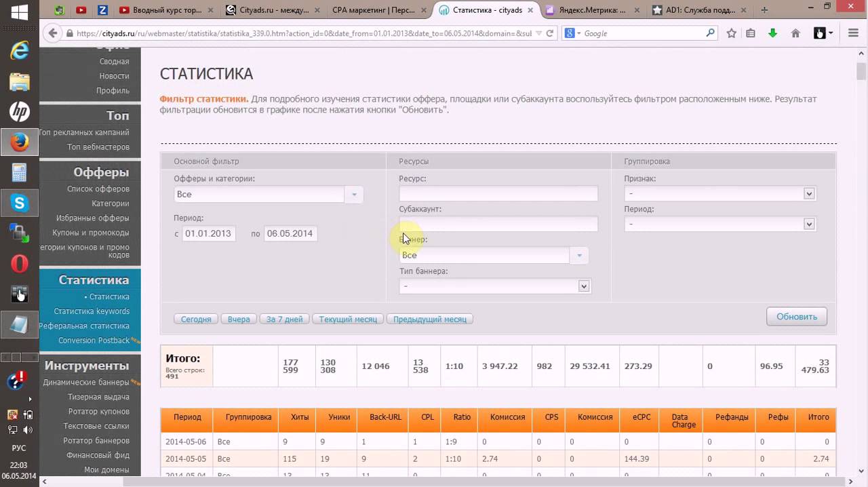Open the Офферы и категории dropdown arrow
This screenshot has width=868, height=487.
(354, 195)
